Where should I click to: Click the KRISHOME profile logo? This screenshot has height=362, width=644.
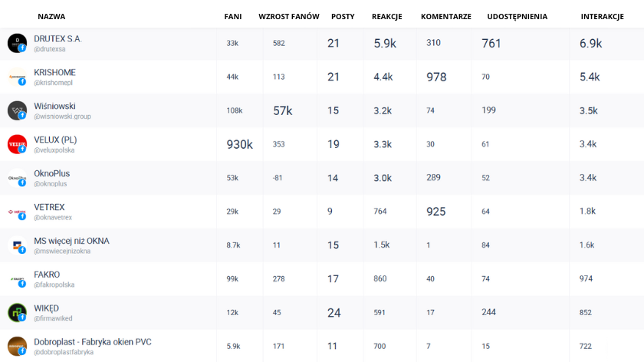tap(17, 77)
